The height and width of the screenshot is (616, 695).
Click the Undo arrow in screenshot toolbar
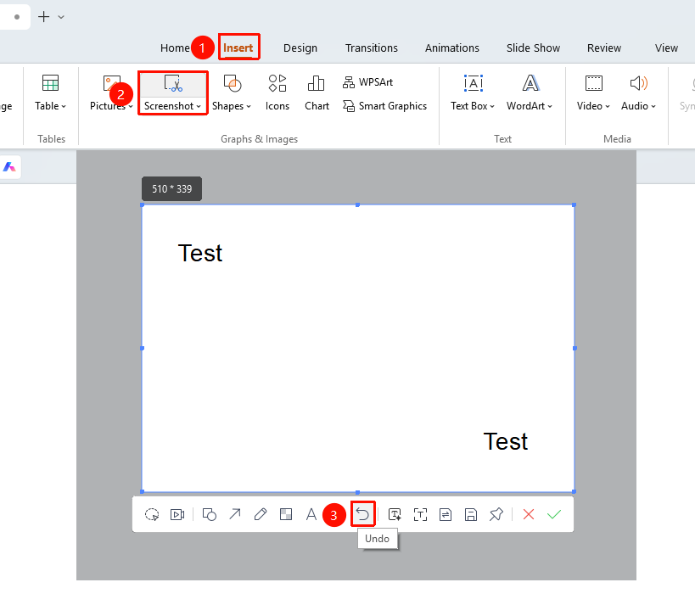[x=362, y=514]
